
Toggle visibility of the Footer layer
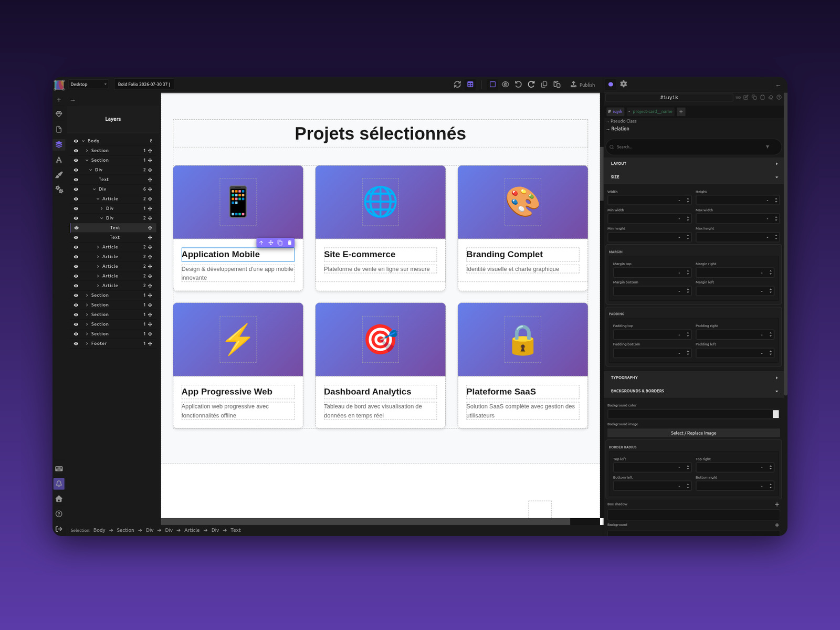(x=76, y=343)
